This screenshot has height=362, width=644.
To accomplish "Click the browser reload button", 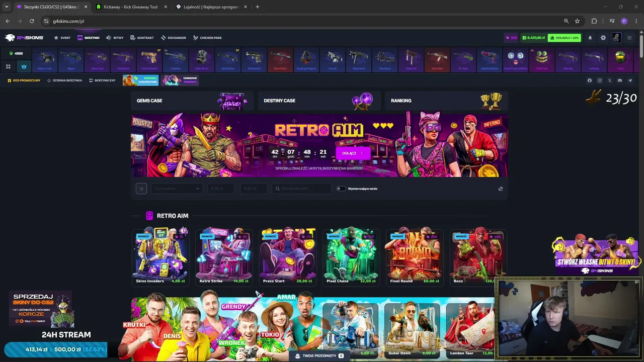I will (x=32, y=21).
